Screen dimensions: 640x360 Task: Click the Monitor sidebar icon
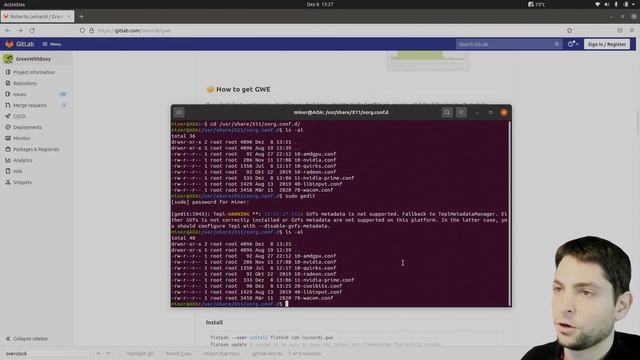click(8, 138)
